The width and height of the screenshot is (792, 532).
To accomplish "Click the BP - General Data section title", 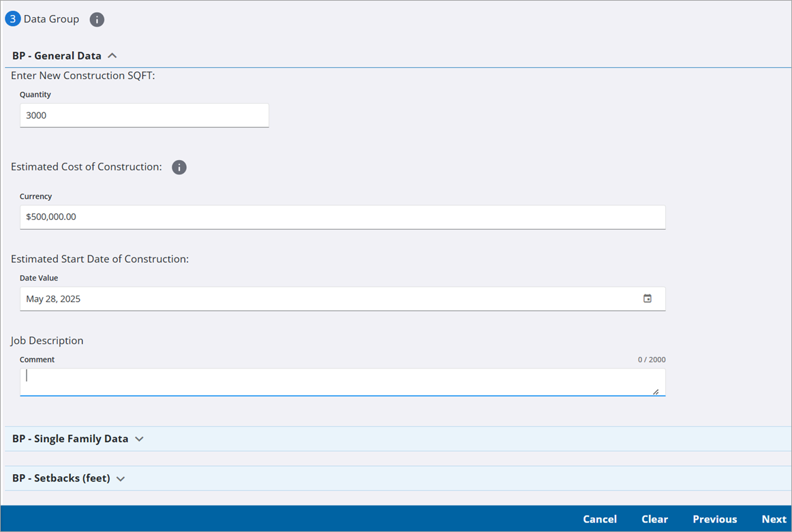I will tap(57, 56).
